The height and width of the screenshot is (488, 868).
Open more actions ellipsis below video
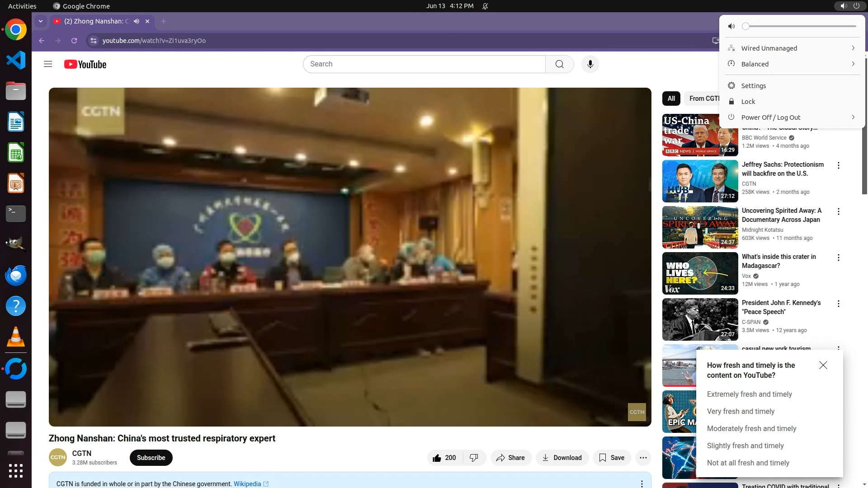[x=643, y=458]
